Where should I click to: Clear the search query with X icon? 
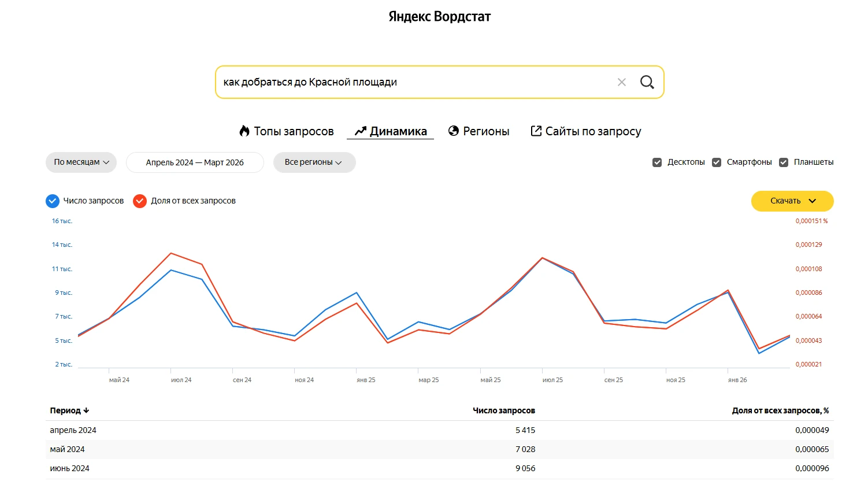point(622,82)
